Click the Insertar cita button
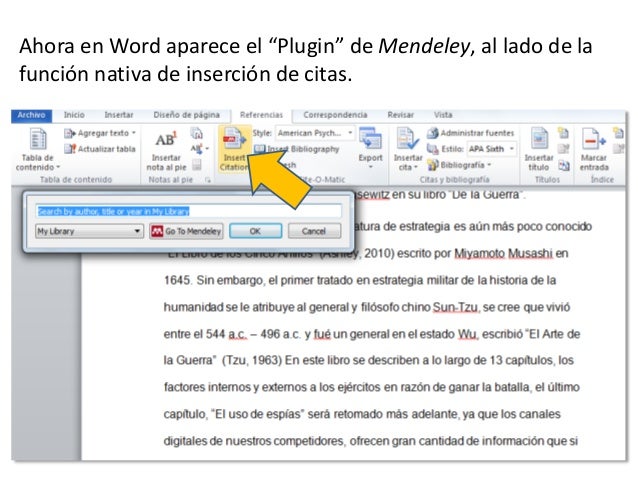This screenshot has width=638, height=479. 408,149
